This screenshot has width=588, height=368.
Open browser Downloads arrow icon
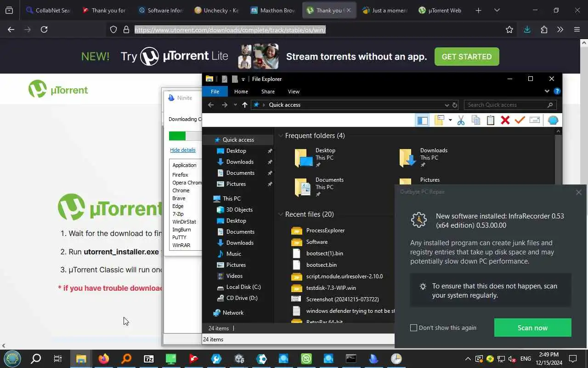click(527, 29)
